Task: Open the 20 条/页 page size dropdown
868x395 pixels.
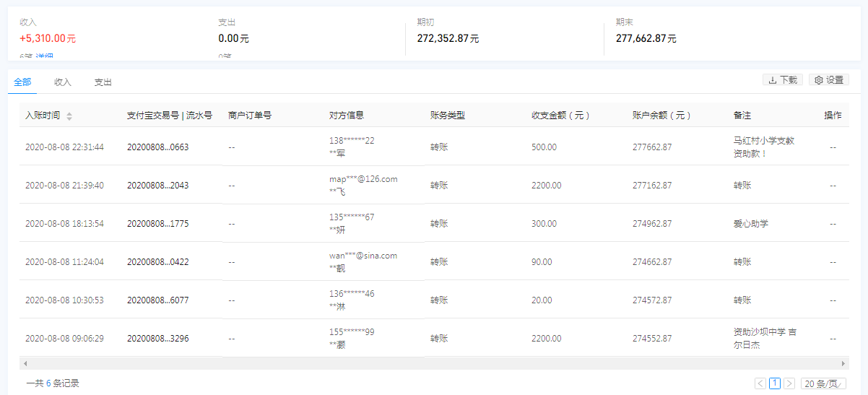Action: (823, 383)
